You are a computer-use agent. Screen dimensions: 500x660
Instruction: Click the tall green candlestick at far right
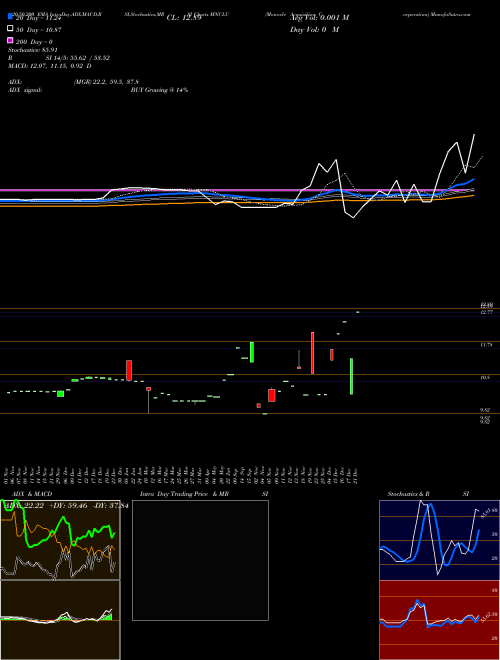tap(351, 376)
